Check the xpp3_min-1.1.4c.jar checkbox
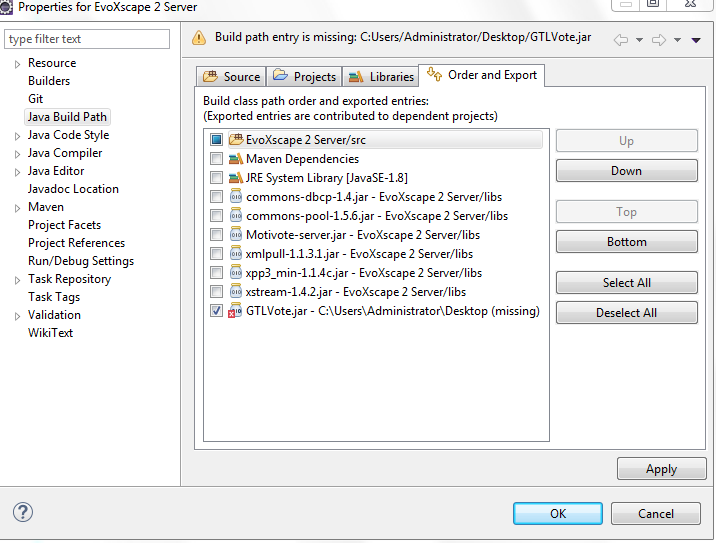This screenshot has height=543, width=716. pyautogui.click(x=216, y=273)
